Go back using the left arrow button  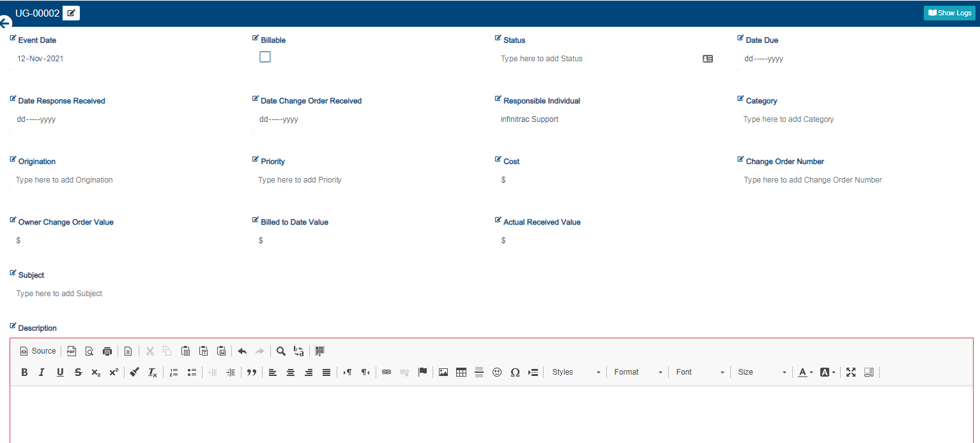6,24
